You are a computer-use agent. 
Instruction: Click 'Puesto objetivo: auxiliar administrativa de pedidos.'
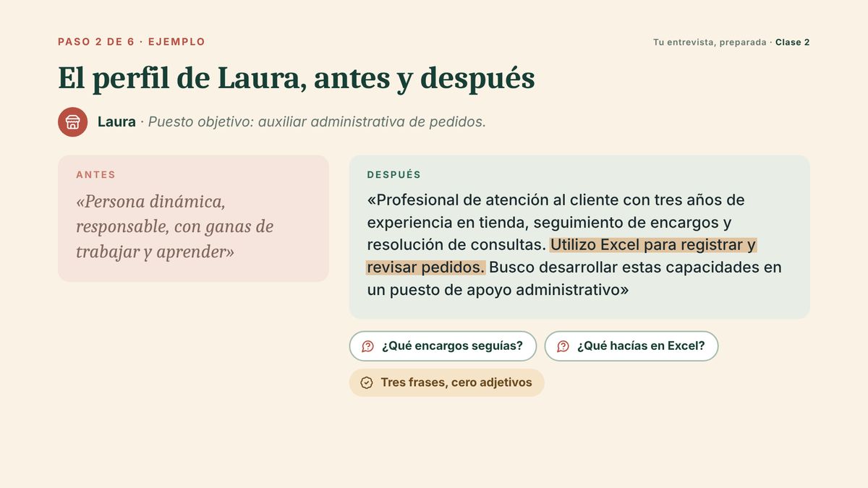[x=317, y=121]
